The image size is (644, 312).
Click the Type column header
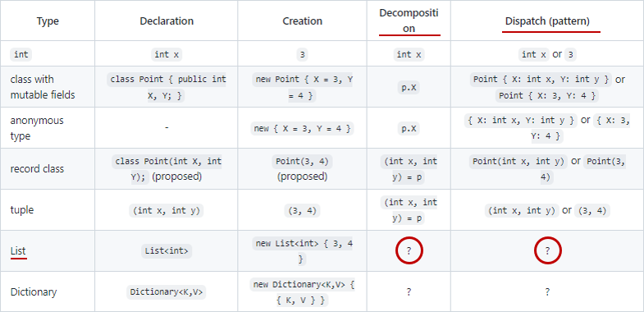(x=48, y=21)
